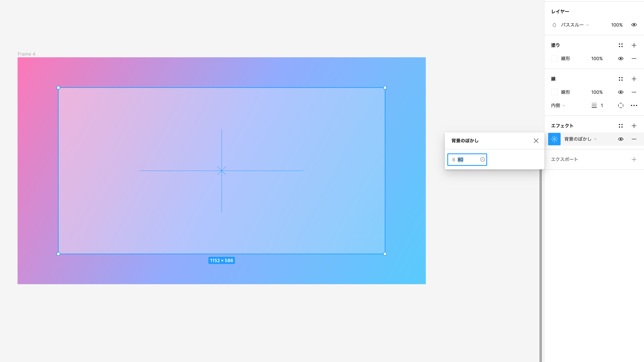Click the right panel vertical scrollbar

(x=540, y=265)
